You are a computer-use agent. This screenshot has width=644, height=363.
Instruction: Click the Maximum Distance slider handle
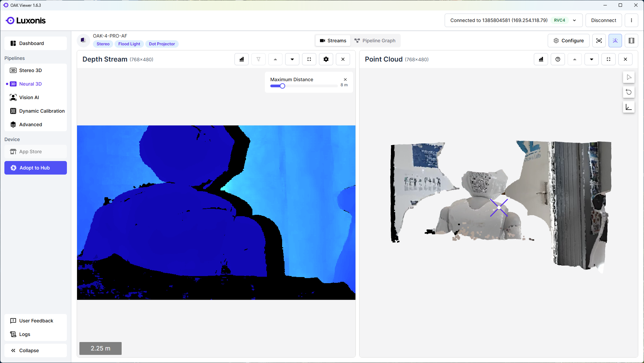tap(282, 86)
